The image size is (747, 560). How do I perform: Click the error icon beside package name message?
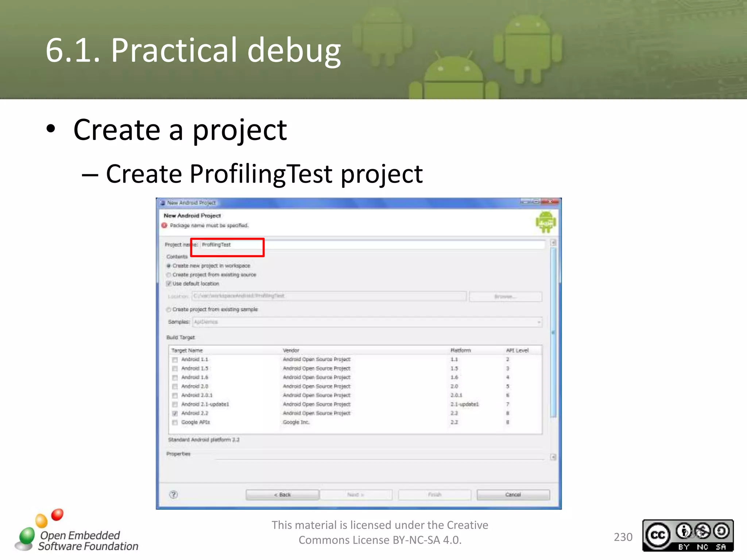165,225
